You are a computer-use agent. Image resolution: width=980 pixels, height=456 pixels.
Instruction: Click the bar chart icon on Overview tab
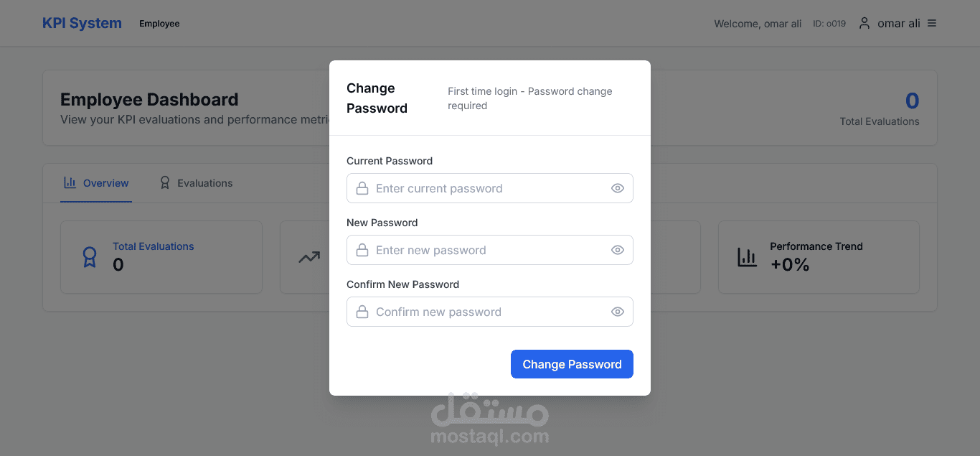70,182
